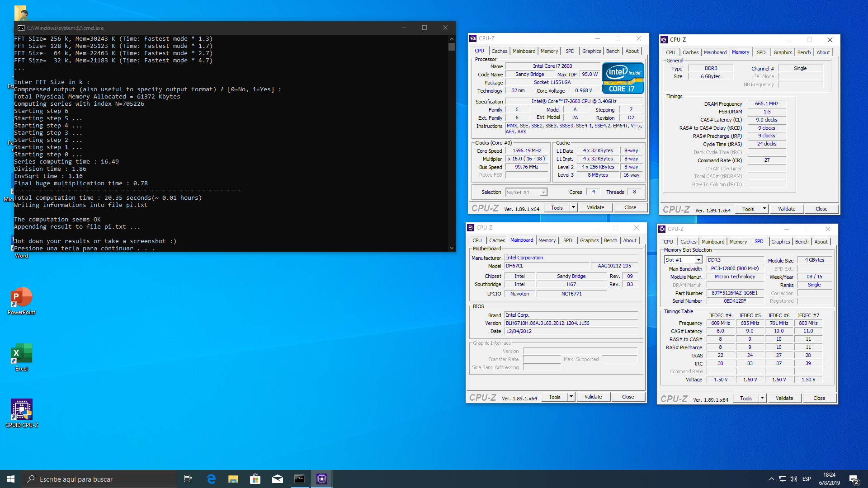The width and height of the screenshot is (868, 488).
Task: Click the Mainboard model DH67CL field
Action: pos(547,266)
